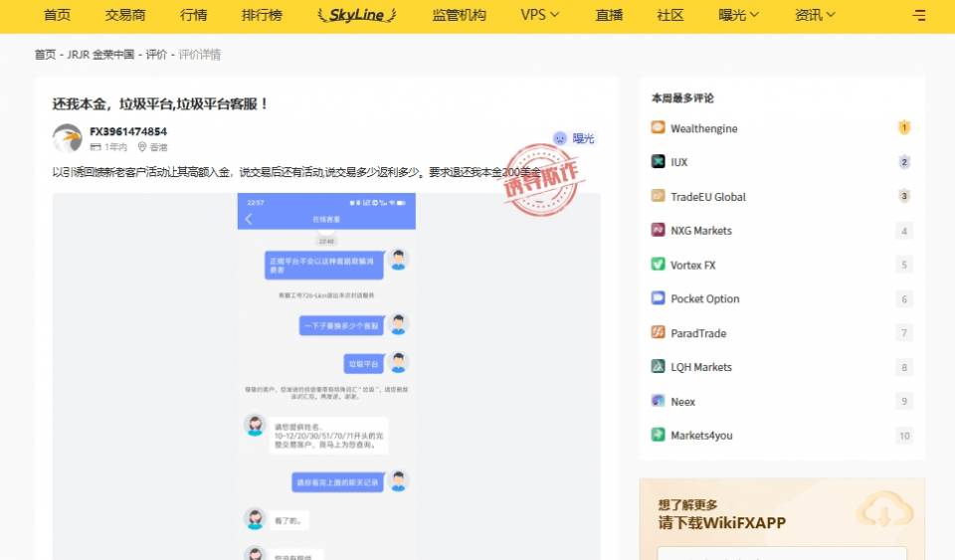Viewport: 955px width, 560px height.
Task: Click the SkyLine logo
Action: [357, 15]
